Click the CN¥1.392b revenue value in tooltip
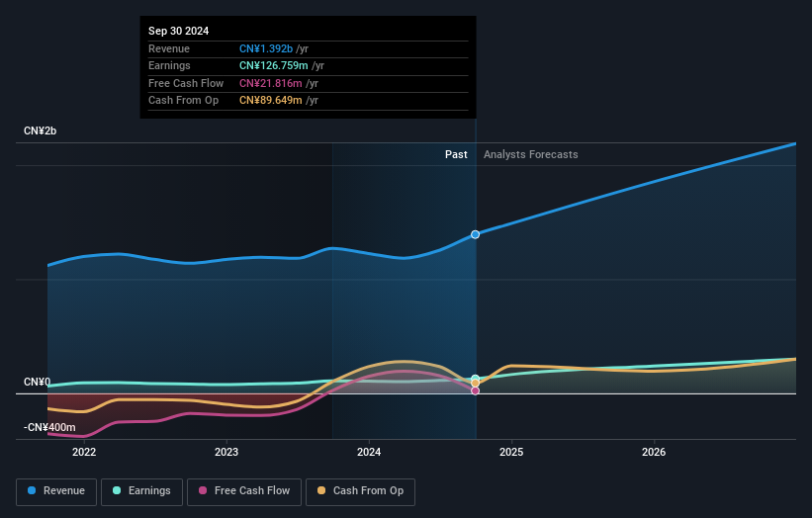Image resolution: width=812 pixels, height=518 pixels. coord(266,48)
